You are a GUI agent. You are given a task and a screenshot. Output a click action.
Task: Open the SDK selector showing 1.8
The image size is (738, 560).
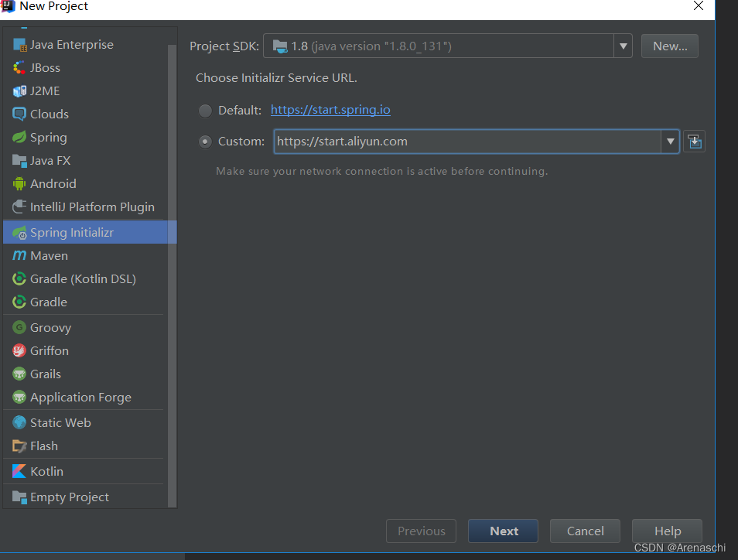pos(449,46)
